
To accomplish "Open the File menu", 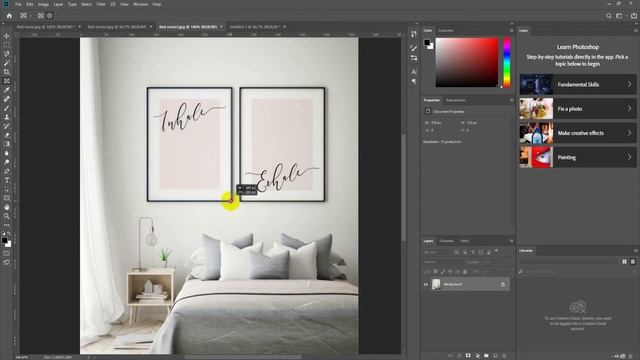I will (x=18, y=4).
